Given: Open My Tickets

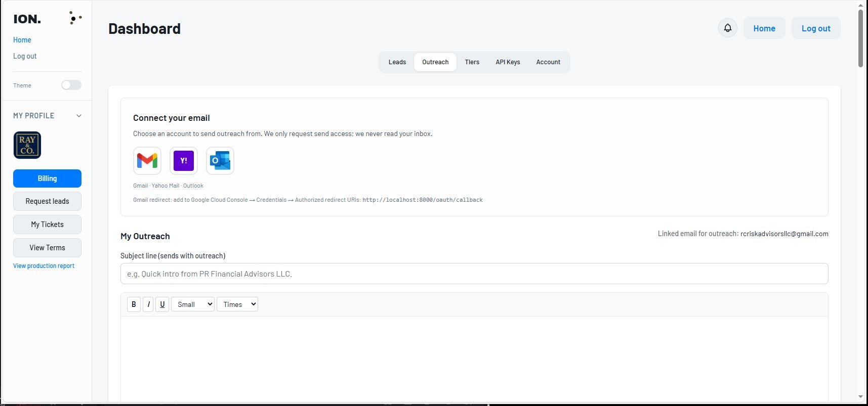Looking at the screenshot, I should [x=47, y=224].
